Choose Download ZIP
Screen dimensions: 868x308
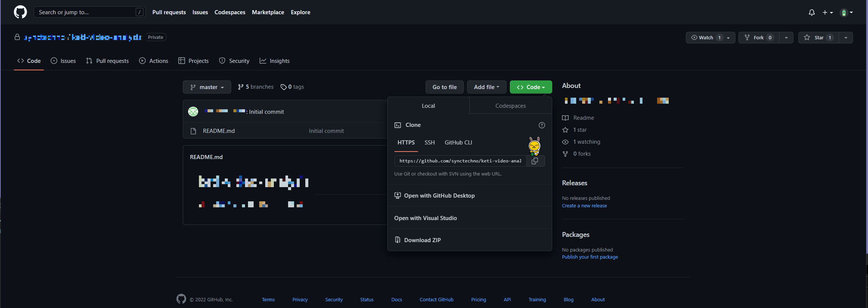pos(470,240)
